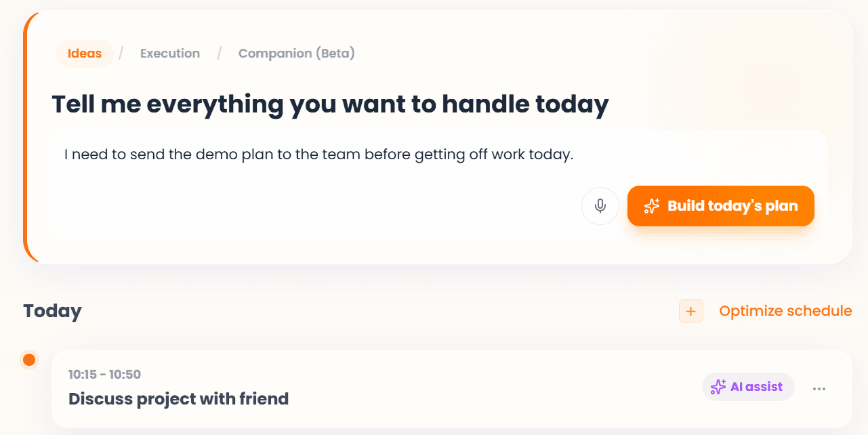Open the three-dot menu on the task card
868x435 pixels.
click(819, 389)
